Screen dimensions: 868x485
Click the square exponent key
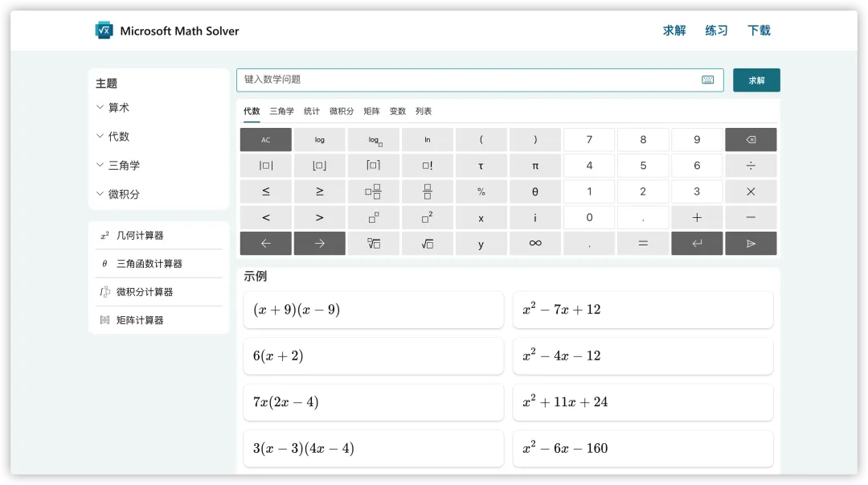[428, 218]
